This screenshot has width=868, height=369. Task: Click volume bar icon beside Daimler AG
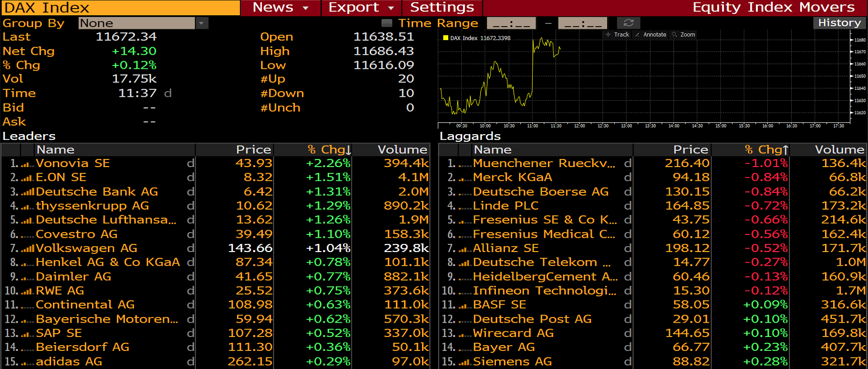point(27,277)
